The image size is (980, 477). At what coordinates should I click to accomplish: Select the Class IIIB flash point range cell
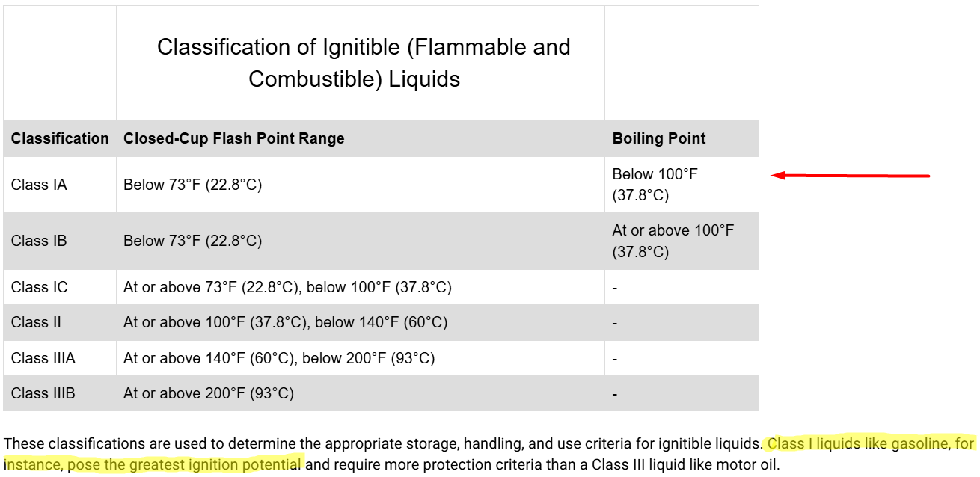pos(208,393)
